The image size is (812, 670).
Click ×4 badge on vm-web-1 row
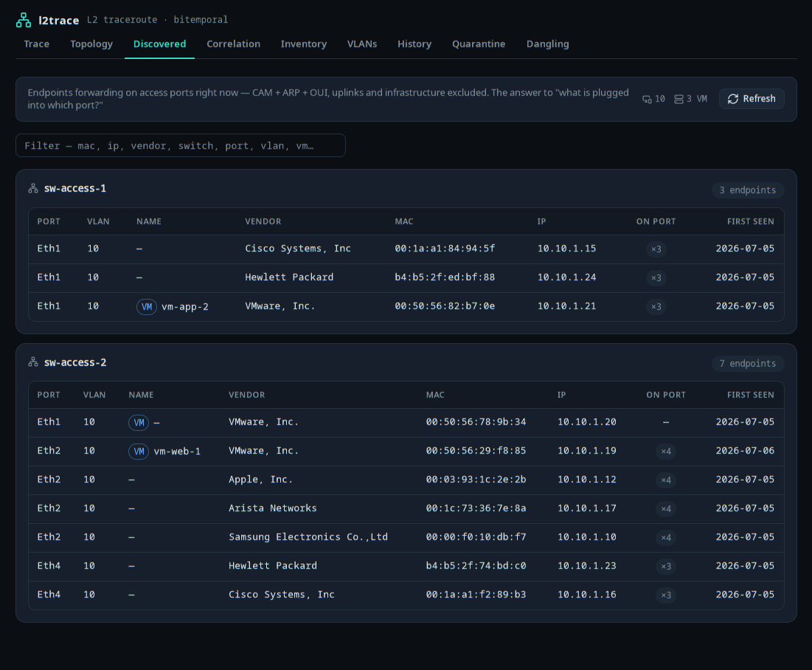(666, 452)
